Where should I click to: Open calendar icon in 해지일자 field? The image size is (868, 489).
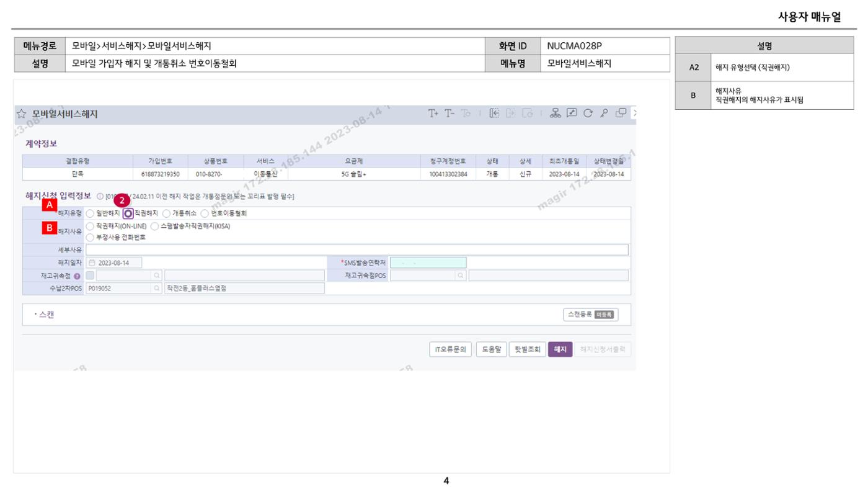92,263
